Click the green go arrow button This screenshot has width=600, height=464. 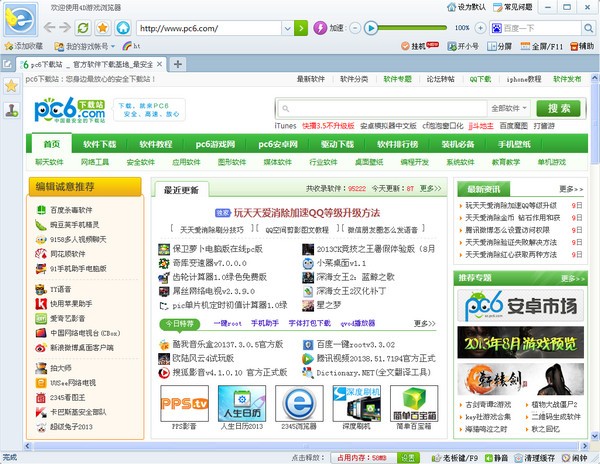click(x=301, y=28)
